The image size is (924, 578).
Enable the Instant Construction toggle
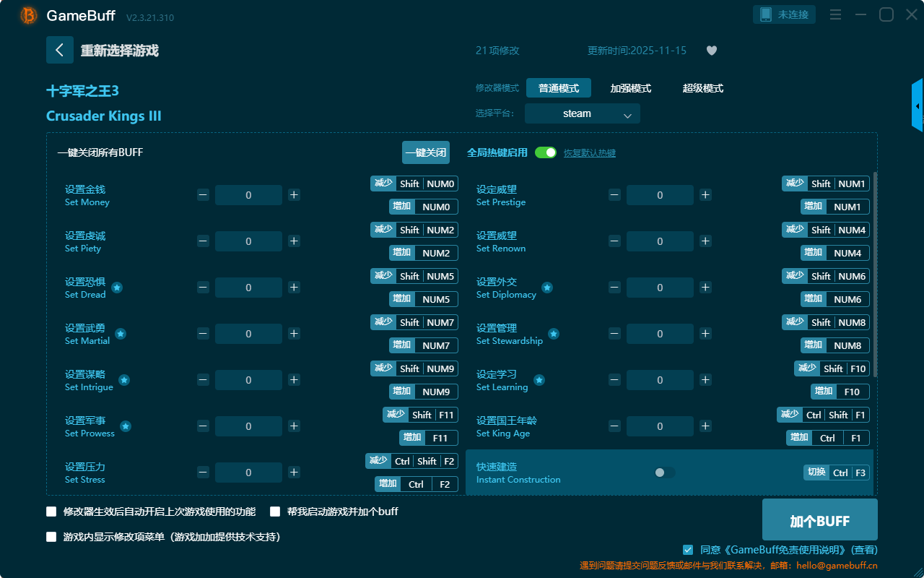(664, 473)
